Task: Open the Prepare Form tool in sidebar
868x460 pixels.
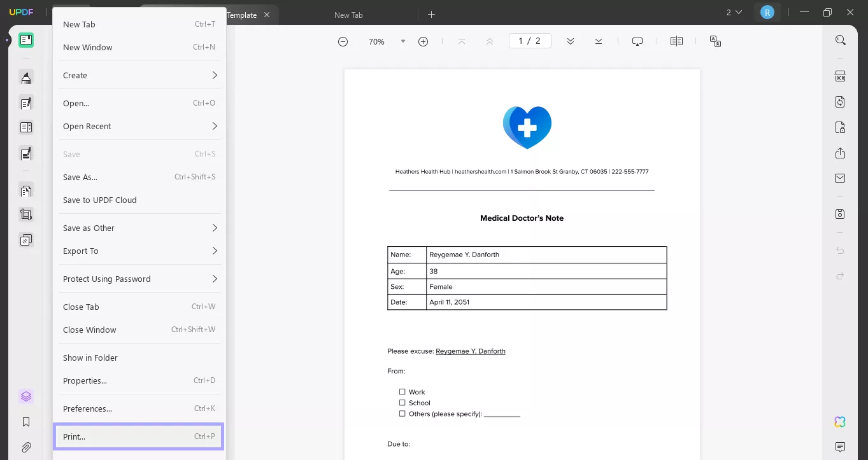Action: pyautogui.click(x=26, y=127)
